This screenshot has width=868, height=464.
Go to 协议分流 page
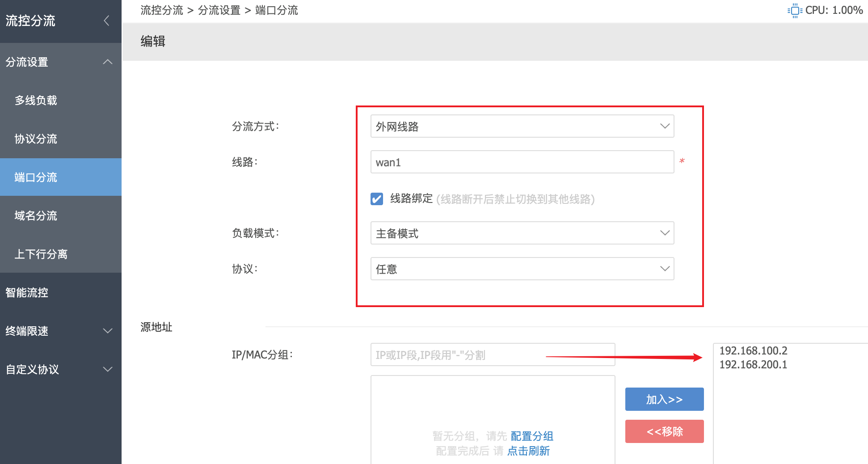[36, 139]
